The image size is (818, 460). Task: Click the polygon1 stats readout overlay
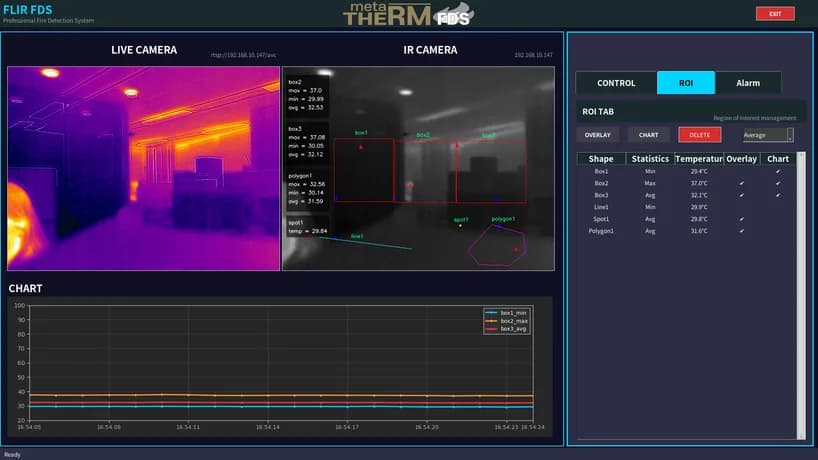pyautogui.click(x=308, y=189)
